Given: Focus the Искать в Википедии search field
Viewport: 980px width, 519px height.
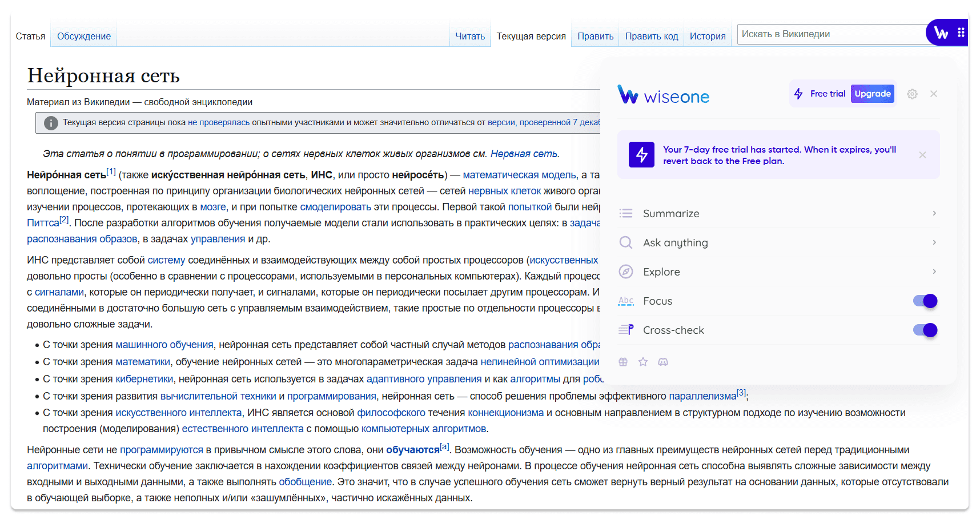Looking at the screenshot, I should pyautogui.click(x=832, y=34).
